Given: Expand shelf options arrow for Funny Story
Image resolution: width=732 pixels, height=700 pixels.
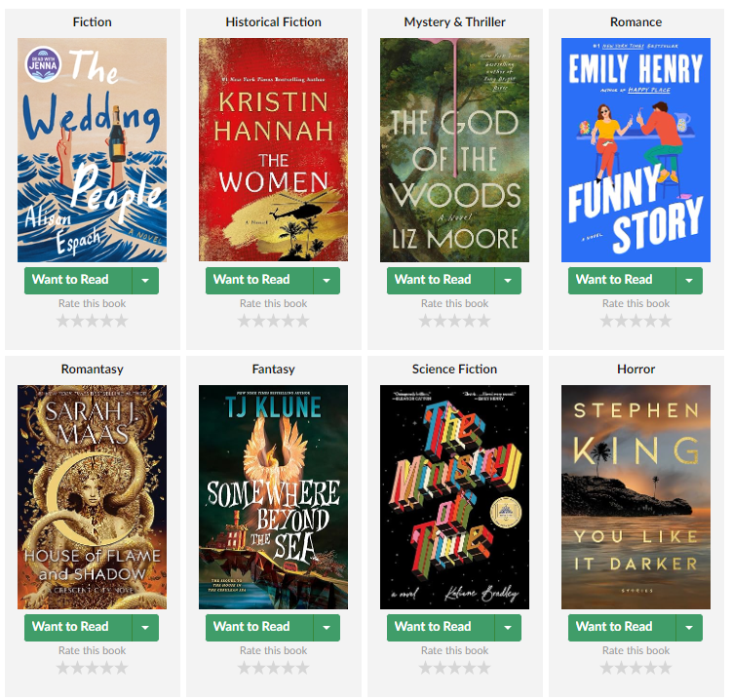Looking at the screenshot, I should [x=689, y=281].
